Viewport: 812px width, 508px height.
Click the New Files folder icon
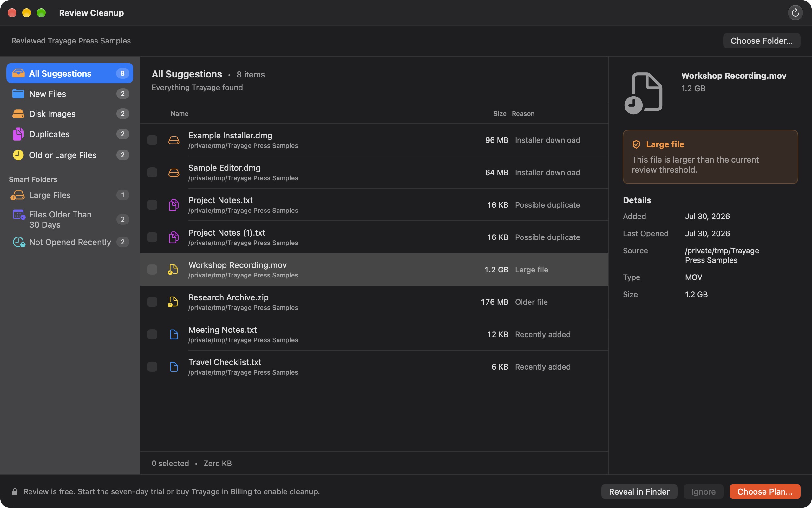[18, 94]
